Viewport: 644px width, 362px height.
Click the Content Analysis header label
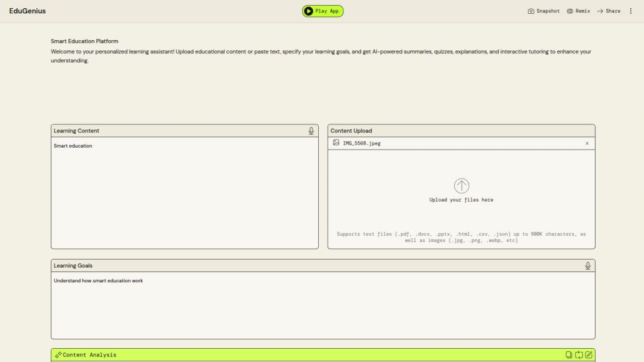coord(89,355)
